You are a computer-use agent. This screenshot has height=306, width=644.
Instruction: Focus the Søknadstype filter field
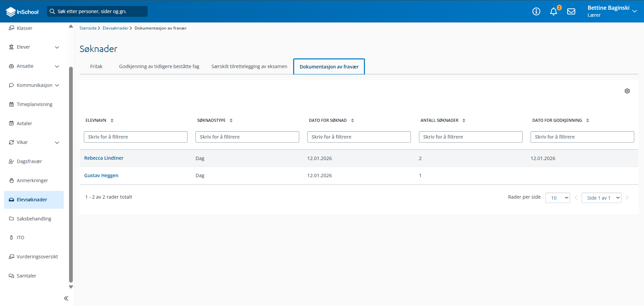247,137
